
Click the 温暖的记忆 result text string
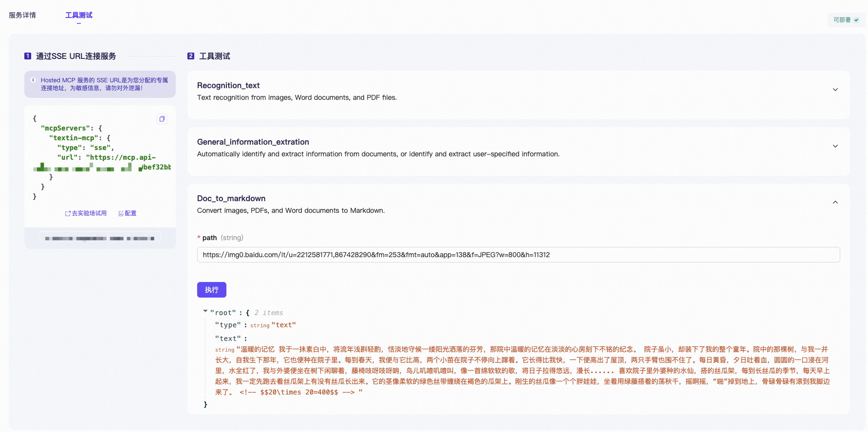click(x=522, y=370)
